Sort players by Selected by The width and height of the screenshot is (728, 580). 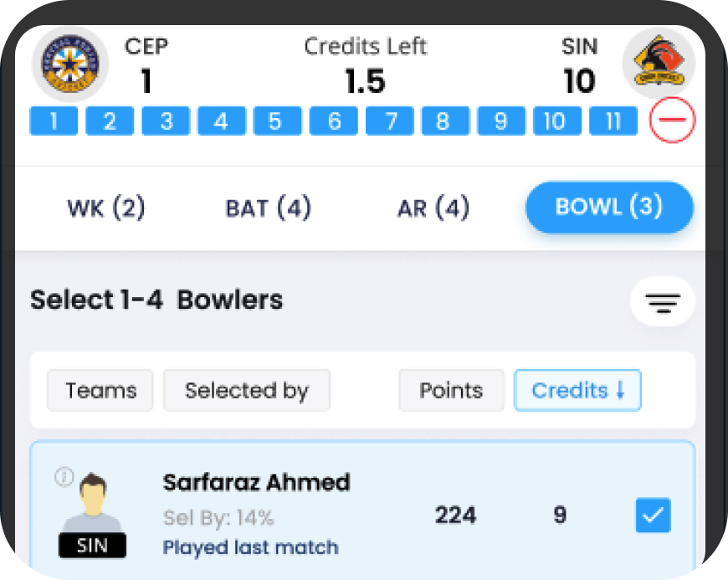click(x=247, y=391)
